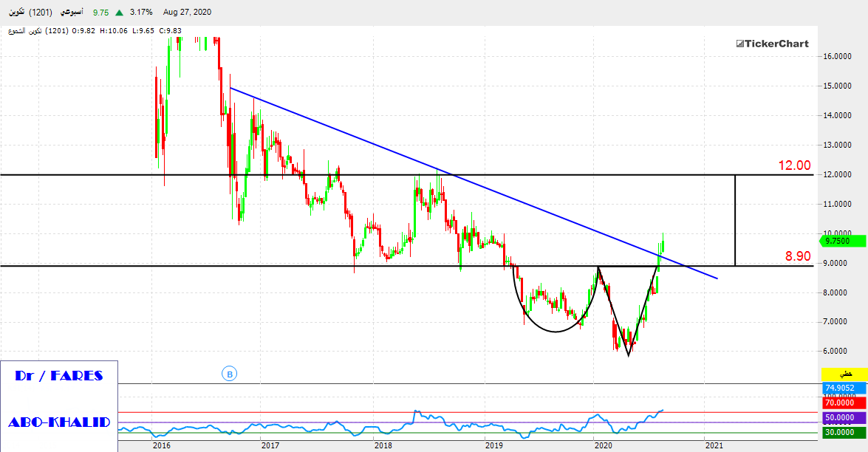Click the red 12.00 resistance label
The width and height of the screenshot is (868, 452).
[794, 165]
